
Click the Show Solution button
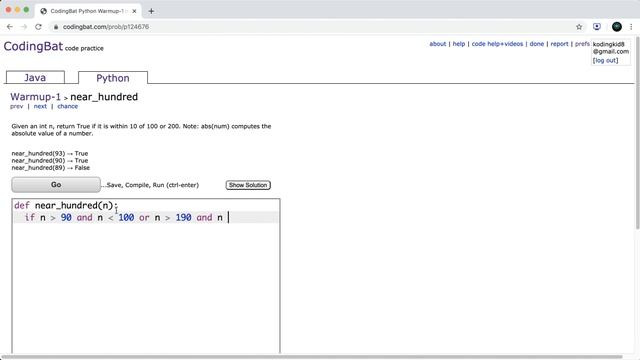pos(248,185)
